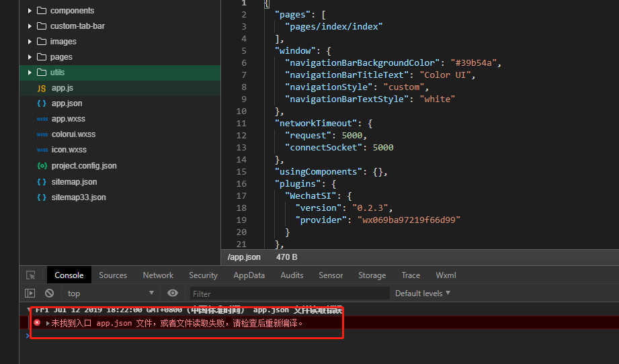Click the images folder icon
This screenshot has width=619, height=364.
click(x=42, y=42)
